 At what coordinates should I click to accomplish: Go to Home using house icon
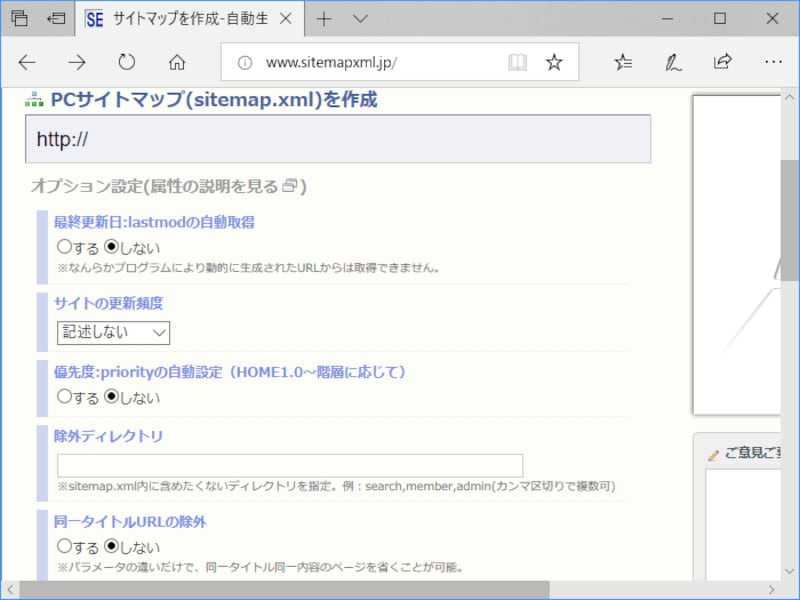(177, 62)
